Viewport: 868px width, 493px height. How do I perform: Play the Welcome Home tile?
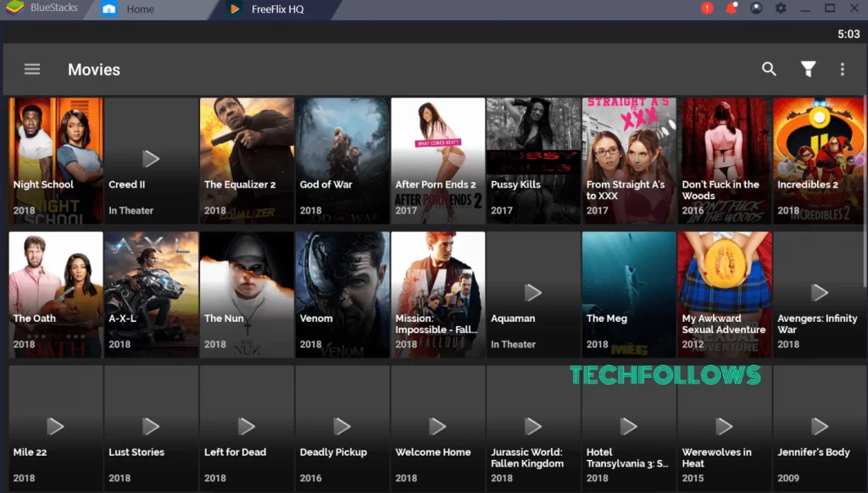tap(438, 429)
